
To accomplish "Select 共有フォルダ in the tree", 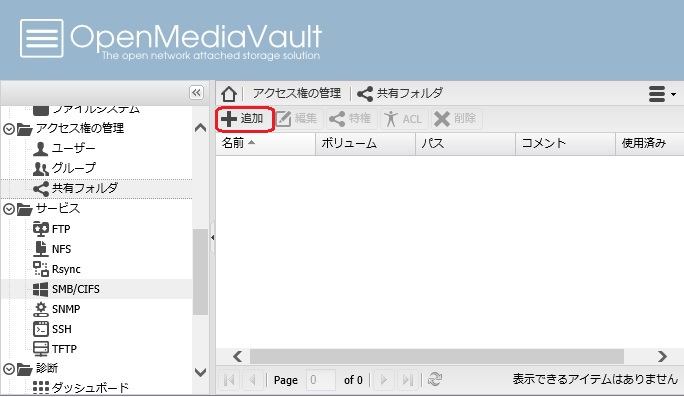I will pos(85,188).
